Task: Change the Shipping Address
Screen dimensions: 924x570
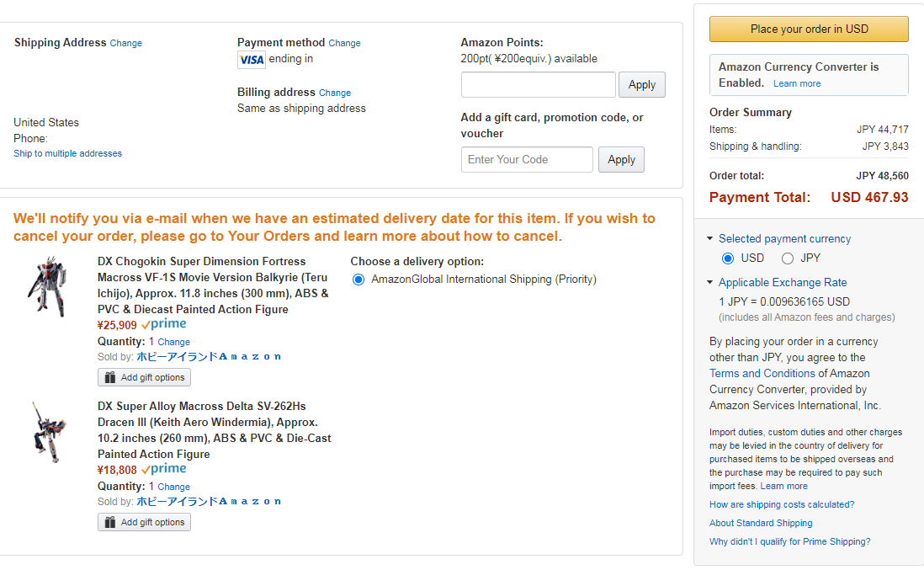Action: (125, 43)
